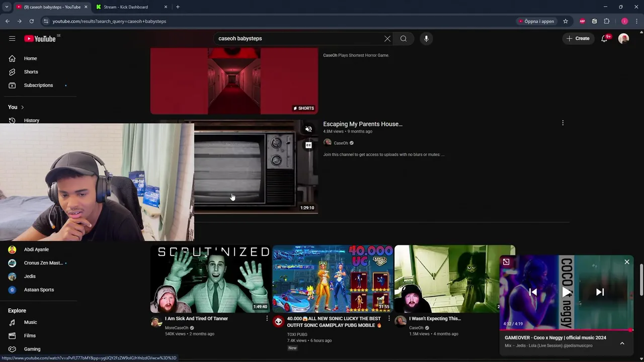The width and height of the screenshot is (644, 362).
Task: Open the I Wasn't Expecting This... title
Action: [435, 318]
